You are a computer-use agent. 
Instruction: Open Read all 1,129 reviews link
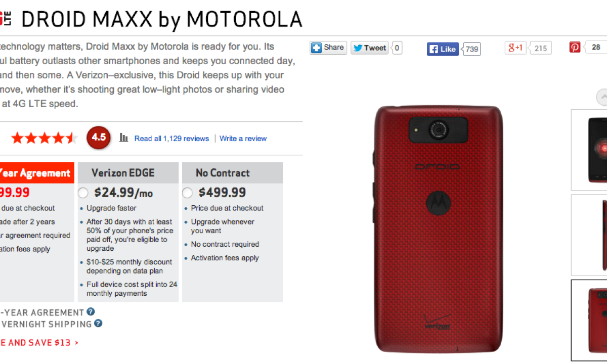pos(171,139)
